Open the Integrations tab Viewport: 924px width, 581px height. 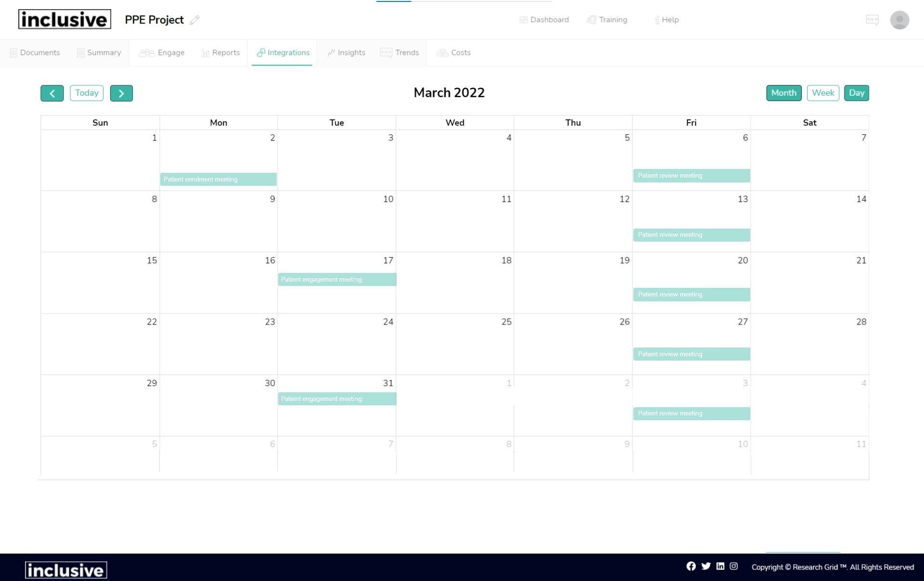click(283, 52)
